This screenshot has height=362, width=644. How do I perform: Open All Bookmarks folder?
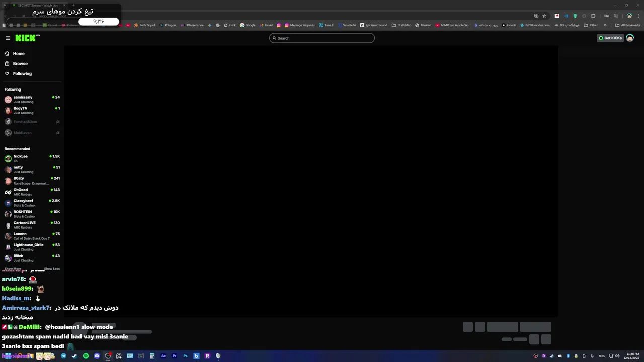click(x=628, y=25)
